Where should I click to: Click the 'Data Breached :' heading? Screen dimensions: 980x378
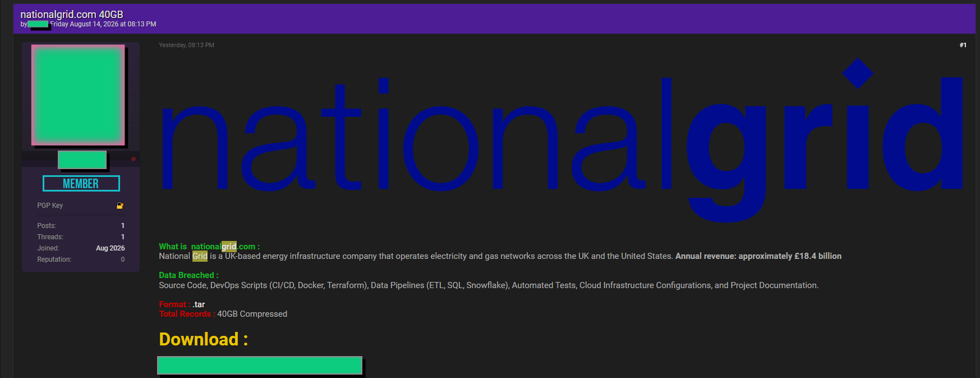(188, 275)
